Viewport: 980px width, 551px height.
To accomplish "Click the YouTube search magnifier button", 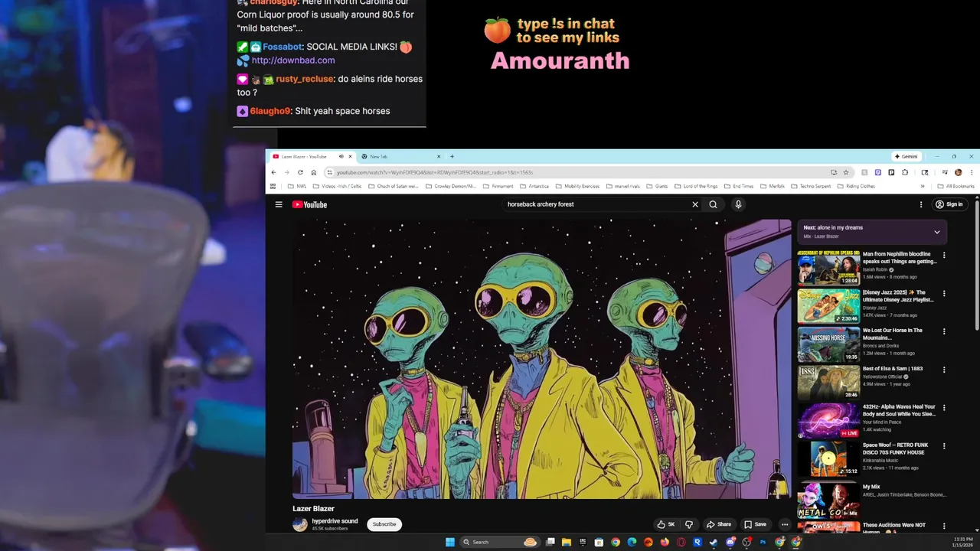I will pyautogui.click(x=714, y=204).
